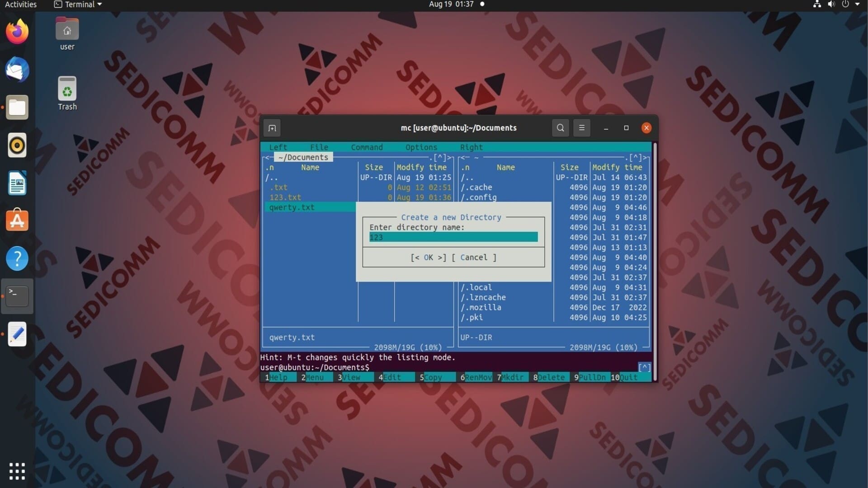Screen dimensions: 868x488
Task: Click Cancel in Create Directory dialog
Action: [474, 258]
